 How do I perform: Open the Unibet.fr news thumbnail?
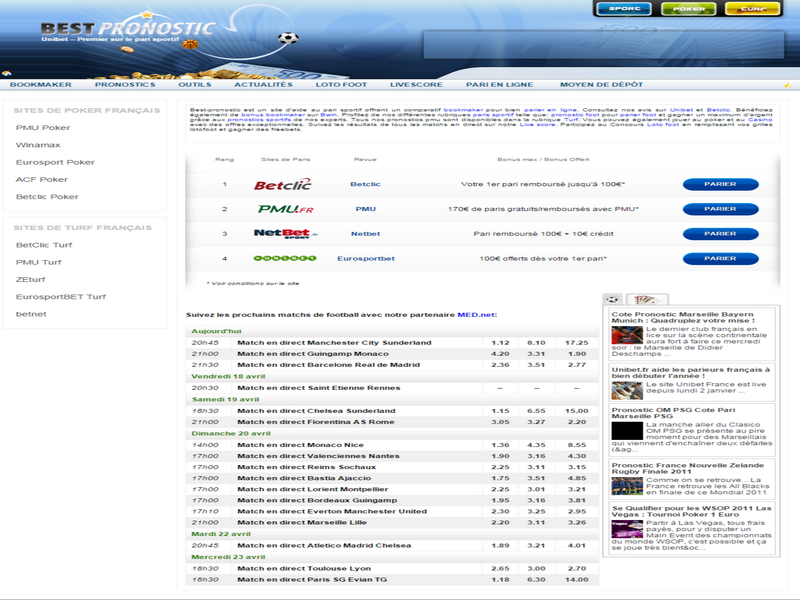[x=627, y=390]
